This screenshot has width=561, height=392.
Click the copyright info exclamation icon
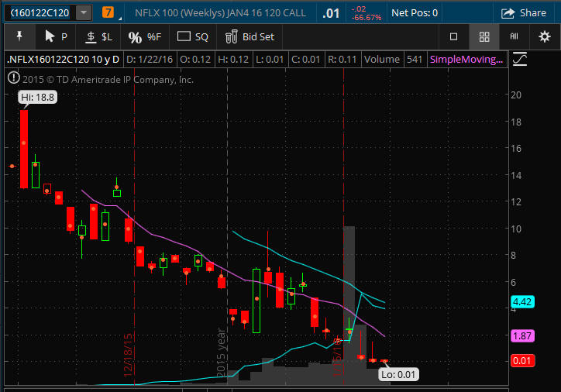pyautogui.click(x=13, y=77)
